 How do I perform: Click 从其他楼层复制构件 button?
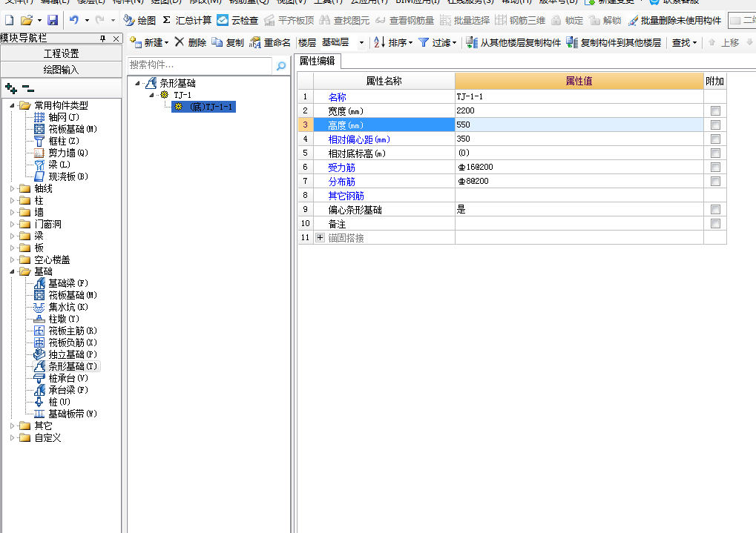tap(513, 42)
